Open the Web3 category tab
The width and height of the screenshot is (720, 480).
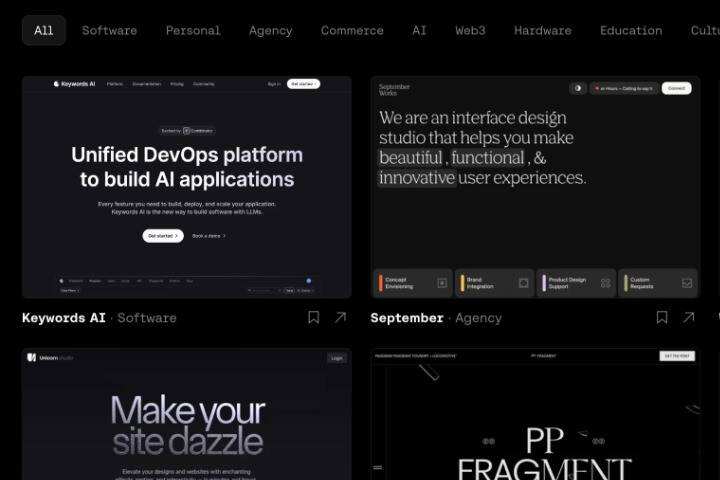click(470, 30)
